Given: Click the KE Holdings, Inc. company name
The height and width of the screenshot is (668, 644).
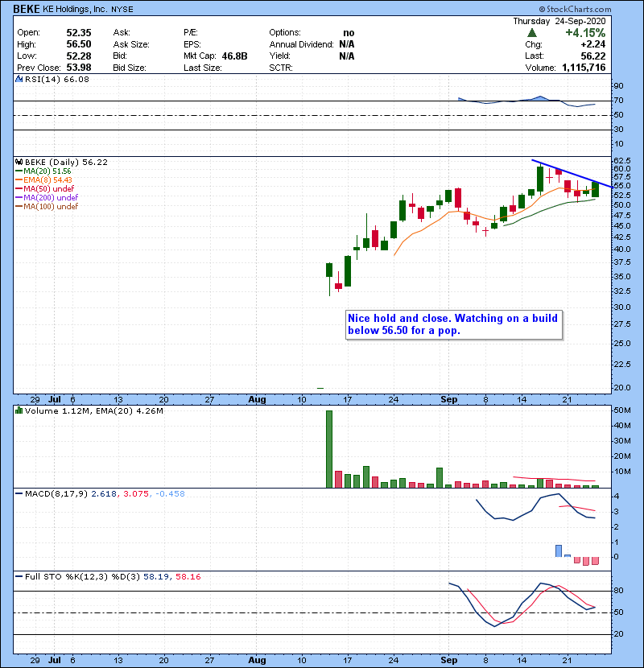Looking at the screenshot, I should coord(75,9).
